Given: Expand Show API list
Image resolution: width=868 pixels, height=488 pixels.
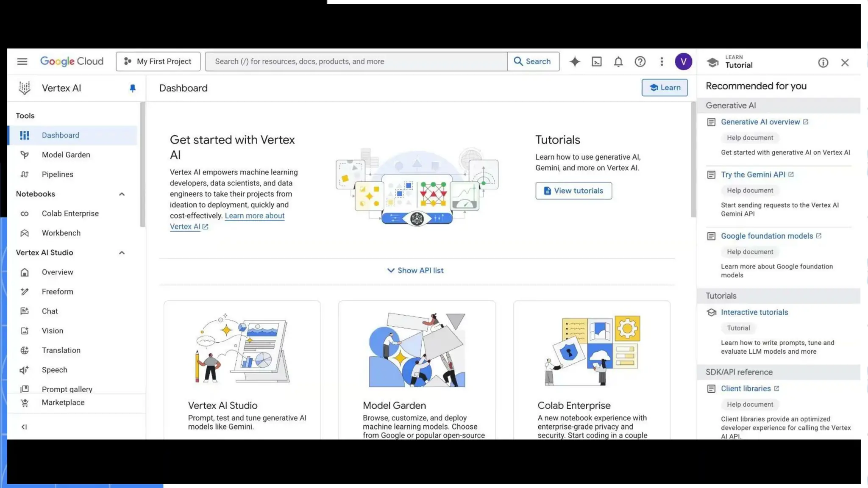Looking at the screenshot, I should [x=415, y=270].
